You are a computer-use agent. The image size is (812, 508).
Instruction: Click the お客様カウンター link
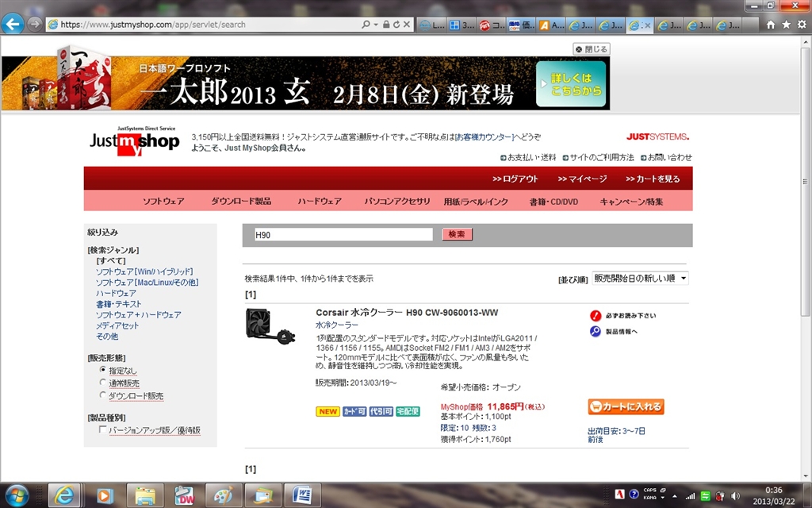(485, 137)
